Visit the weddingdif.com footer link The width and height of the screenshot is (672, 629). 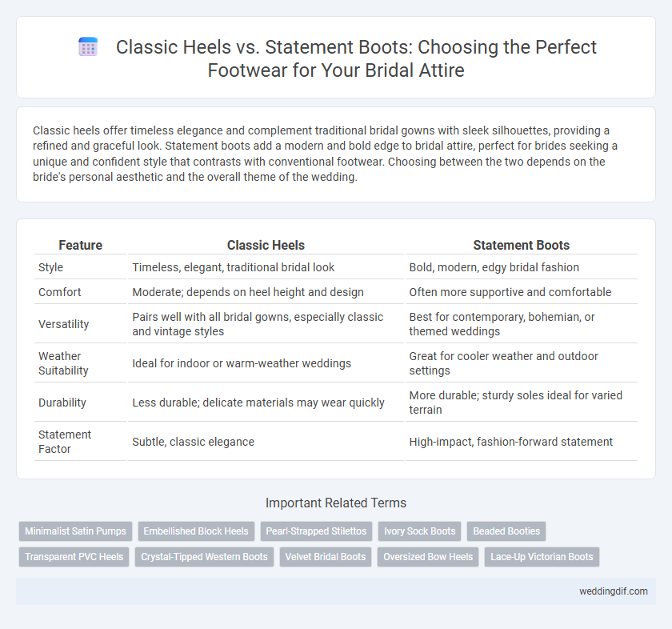(x=614, y=591)
